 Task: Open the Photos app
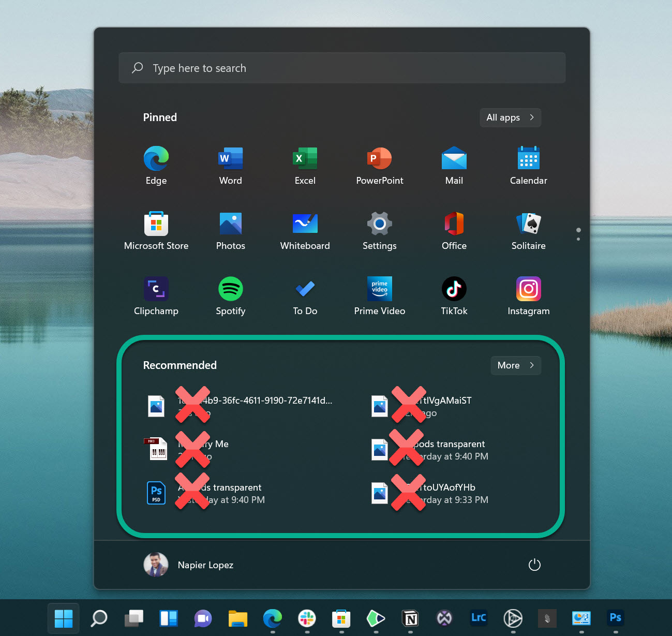pyautogui.click(x=231, y=231)
